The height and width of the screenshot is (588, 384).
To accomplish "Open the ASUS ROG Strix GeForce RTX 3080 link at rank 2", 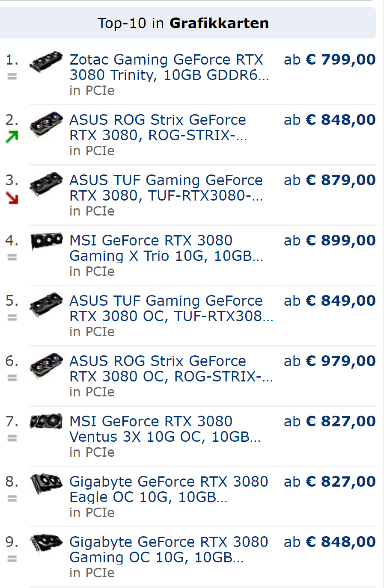I will coord(158,127).
